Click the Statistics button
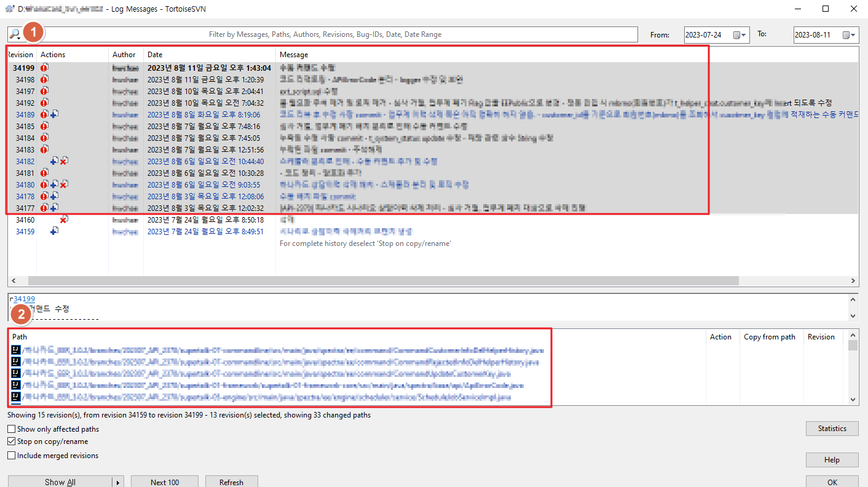Screen dimensions: 868x487 tap(832, 428)
